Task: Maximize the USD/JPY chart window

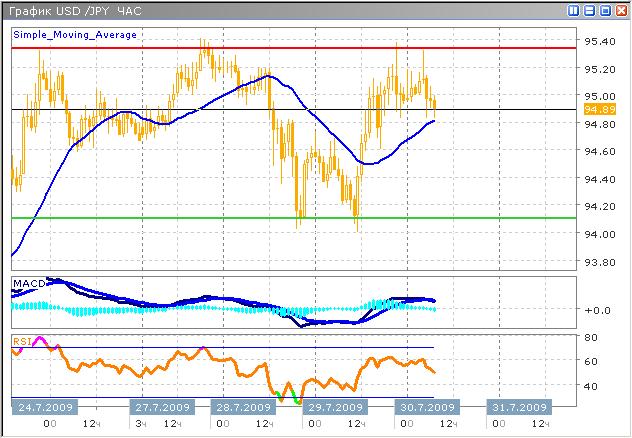Action: (x=604, y=10)
